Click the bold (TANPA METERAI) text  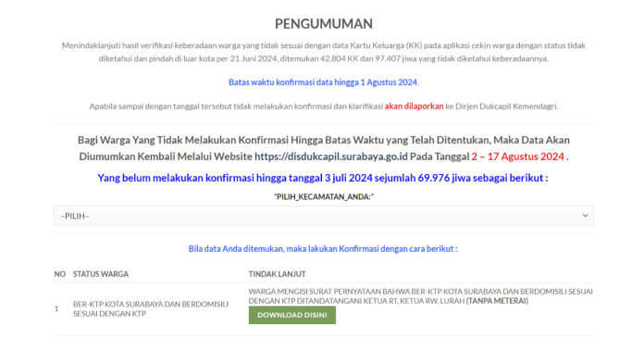(x=497, y=301)
